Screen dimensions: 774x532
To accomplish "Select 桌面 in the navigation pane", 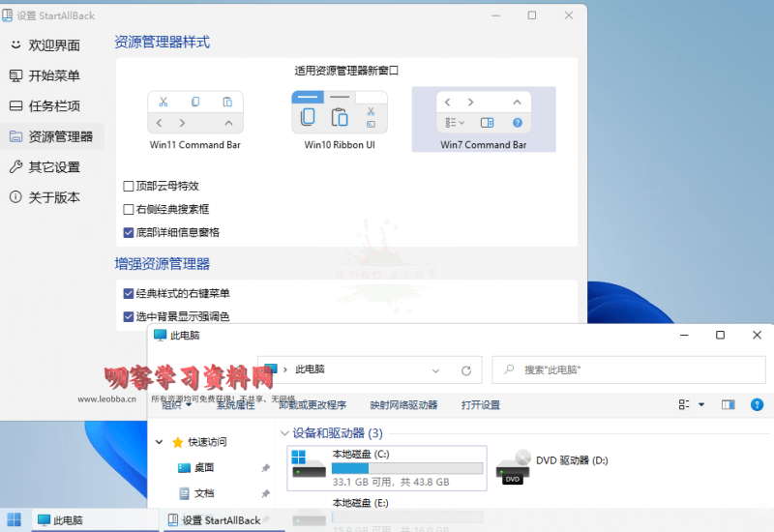I will 204,467.
